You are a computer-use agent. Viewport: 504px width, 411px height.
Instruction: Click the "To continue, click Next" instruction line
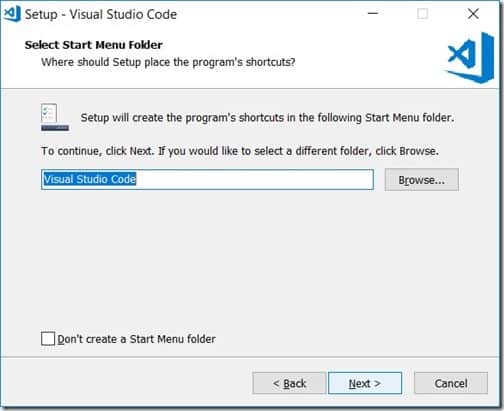(240, 151)
